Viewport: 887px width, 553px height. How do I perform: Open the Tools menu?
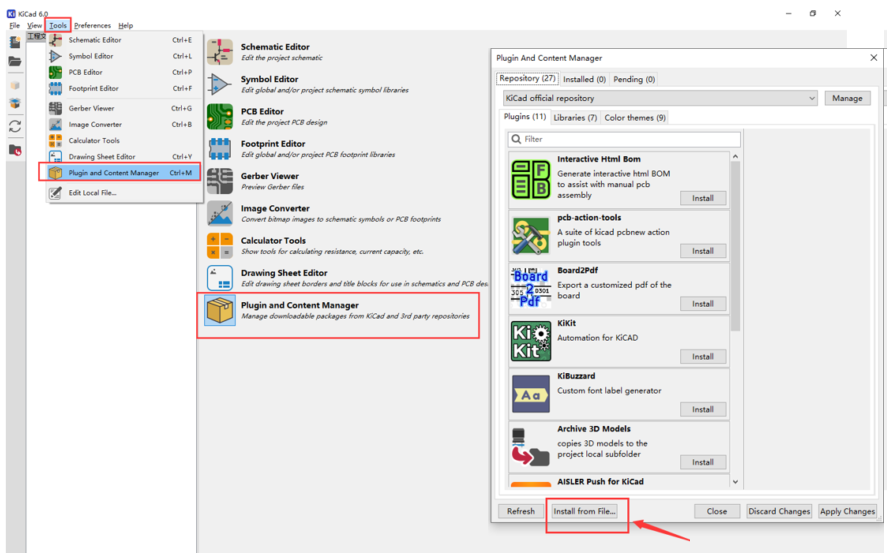[x=58, y=25]
